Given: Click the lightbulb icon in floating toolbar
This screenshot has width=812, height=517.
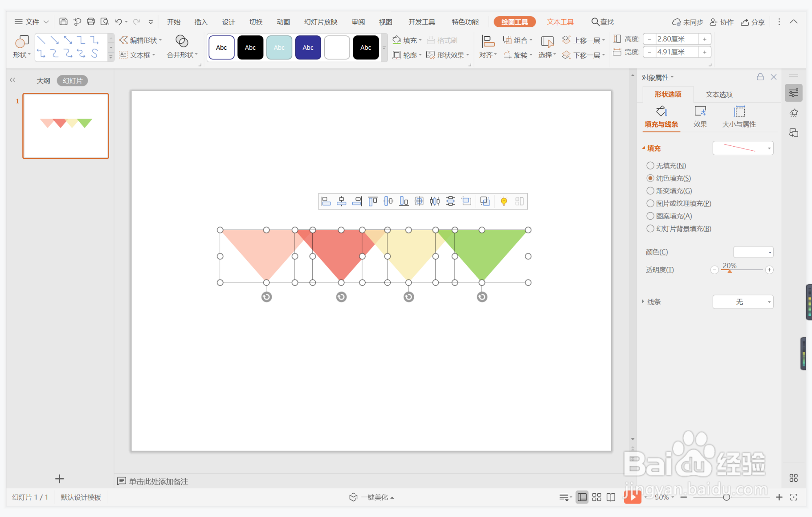Looking at the screenshot, I should (504, 201).
